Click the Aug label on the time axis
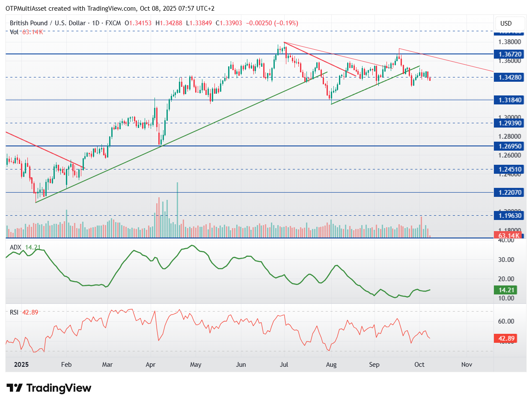Image resolution: width=532 pixels, height=404 pixels. 330,365
